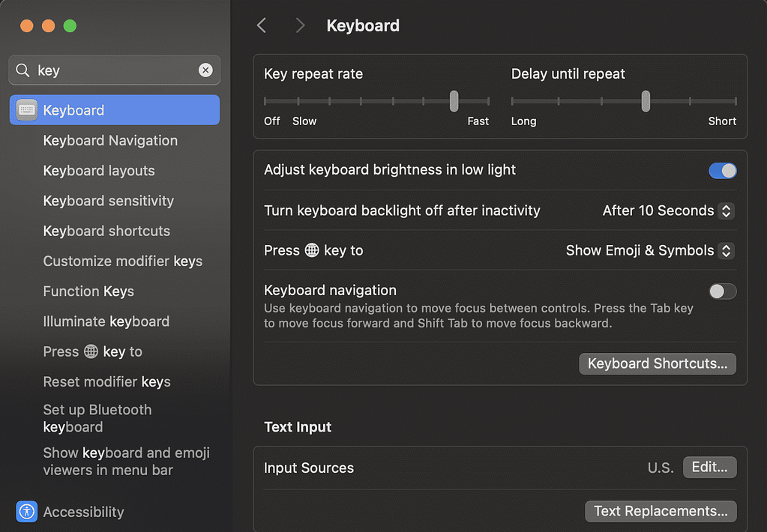Open the backlight inactivity After 10 Seconds dropdown
The height and width of the screenshot is (532, 767).
(x=668, y=211)
